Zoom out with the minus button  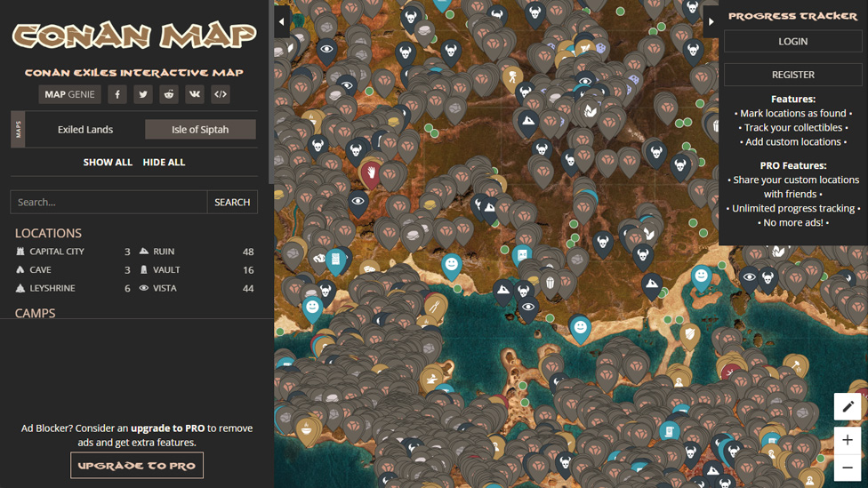pos(848,468)
